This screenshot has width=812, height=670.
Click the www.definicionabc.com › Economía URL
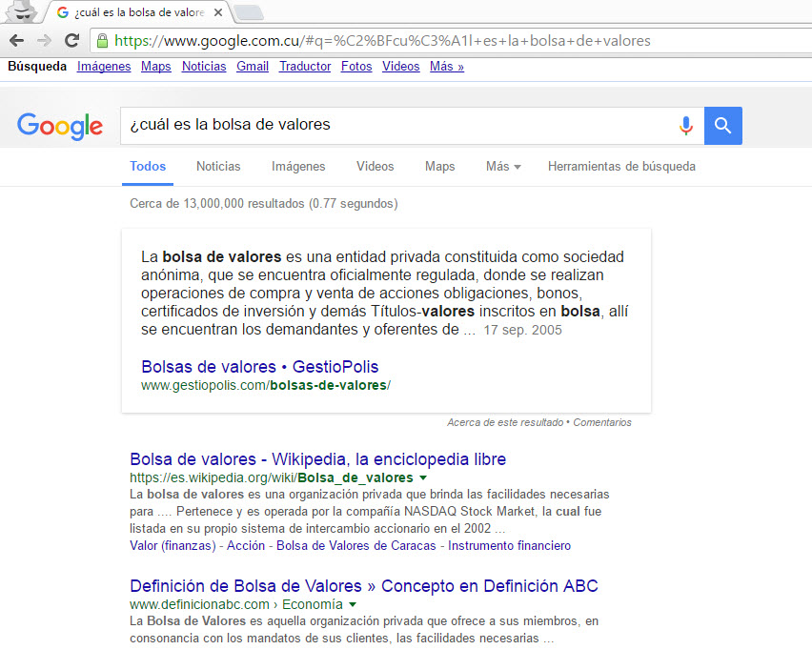[236, 604]
